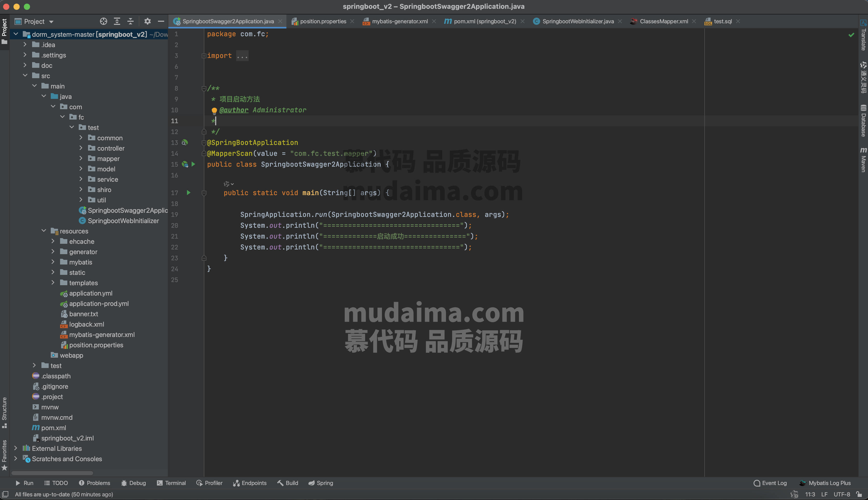Viewport: 868px width, 500px height.
Task: Click the collapse all icon in Project panel
Action: pyautogui.click(x=131, y=21)
